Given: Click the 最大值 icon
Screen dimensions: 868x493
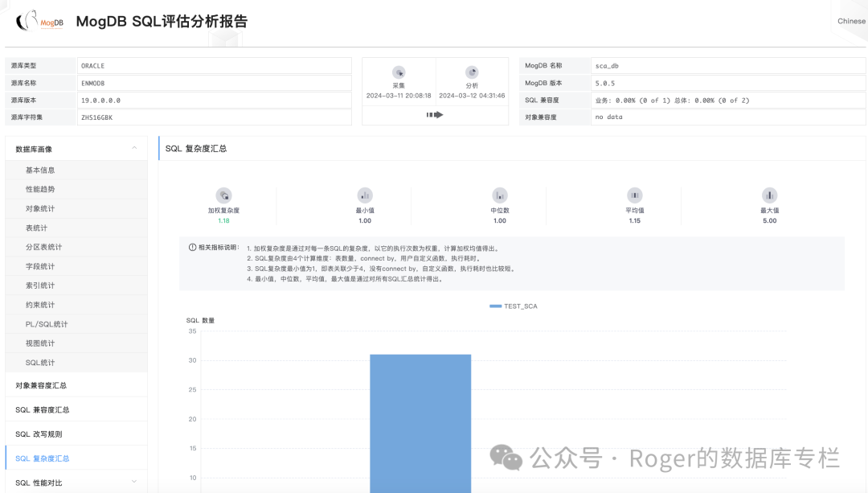Looking at the screenshot, I should click(769, 195).
